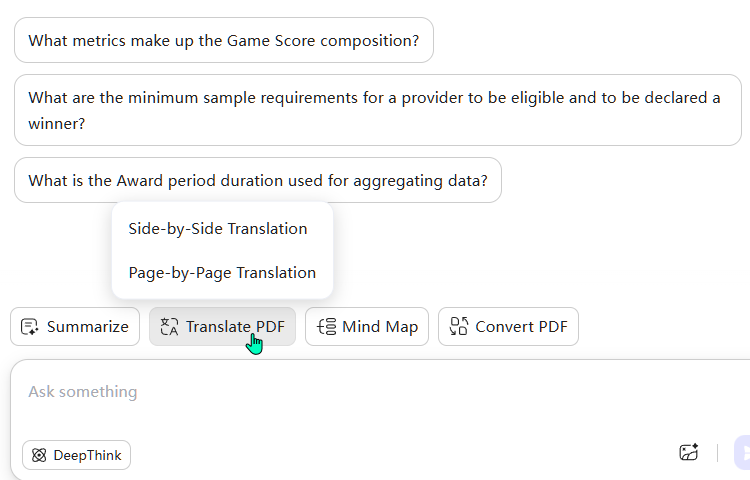Click the Convert PDF arrows icon
The height and width of the screenshot is (480, 750).
(x=459, y=327)
